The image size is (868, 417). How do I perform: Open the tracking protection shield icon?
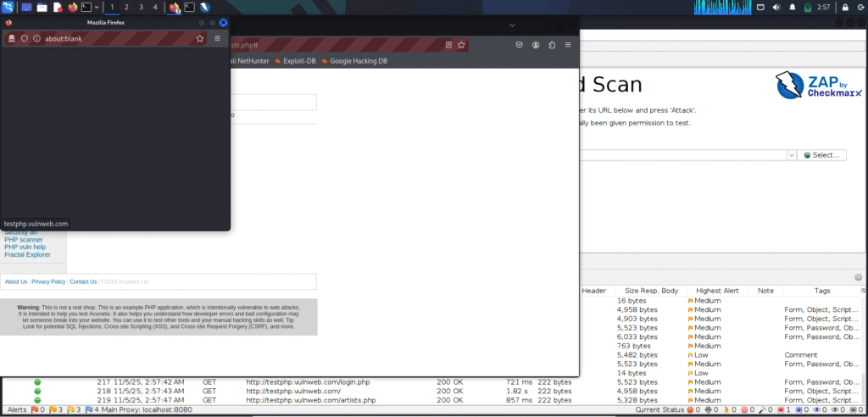coord(25,39)
